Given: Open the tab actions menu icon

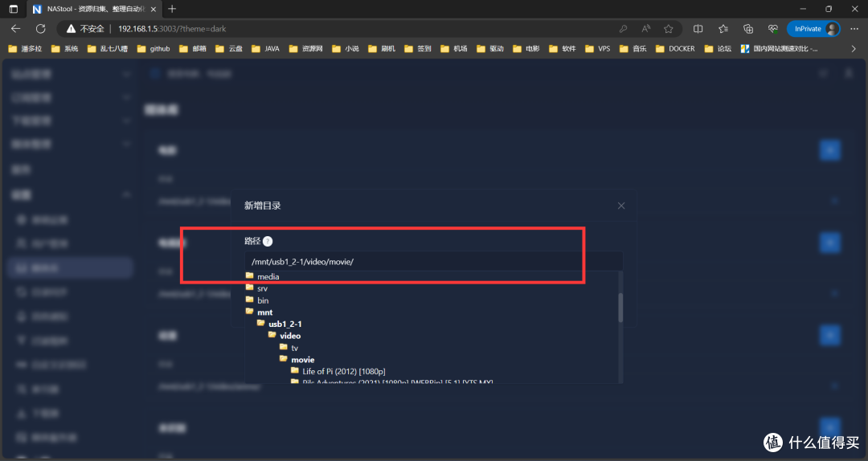Looking at the screenshot, I should (x=14, y=9).
